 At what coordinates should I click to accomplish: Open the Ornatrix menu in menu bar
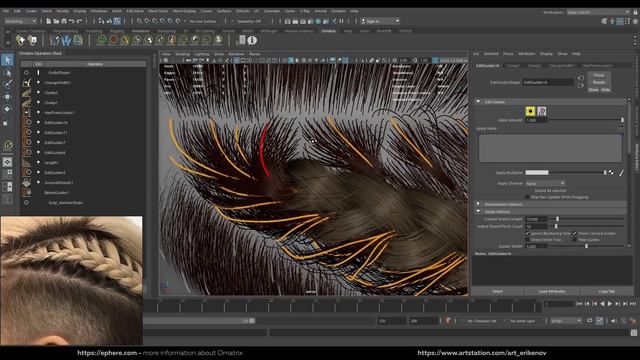click(x=338, y=11)
